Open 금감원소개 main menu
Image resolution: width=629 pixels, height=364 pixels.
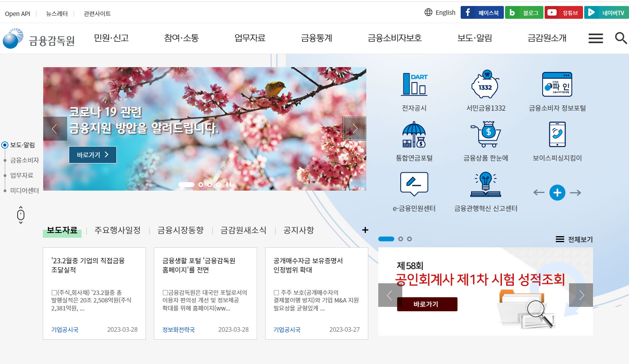click(x=547, y=38)
